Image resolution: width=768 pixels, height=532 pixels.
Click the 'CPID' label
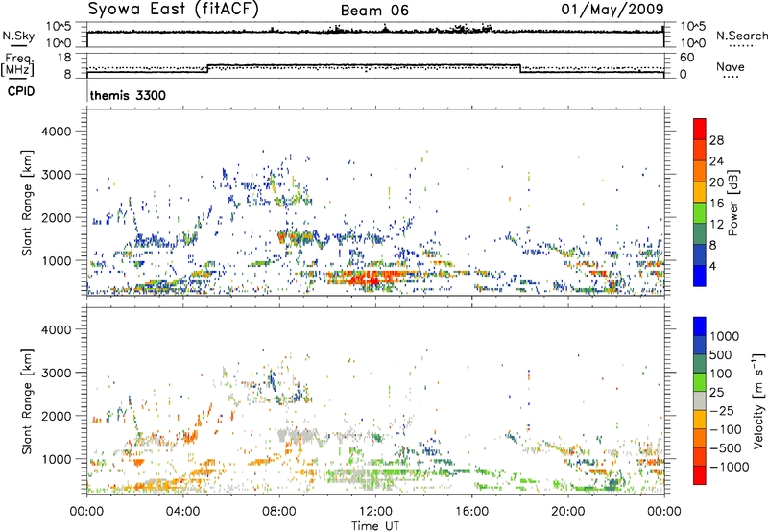click(x=21, y=91)
